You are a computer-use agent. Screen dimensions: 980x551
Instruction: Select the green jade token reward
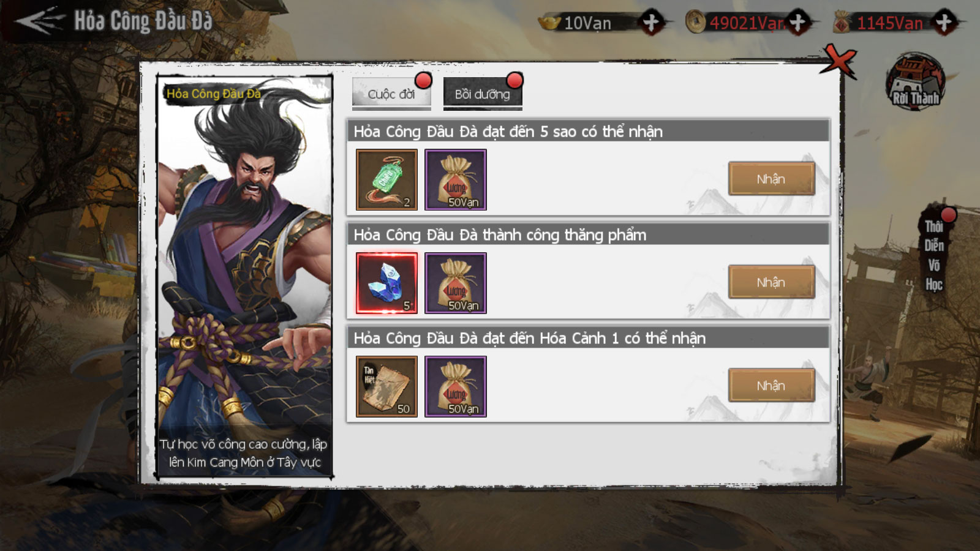(x=386, y=179)
